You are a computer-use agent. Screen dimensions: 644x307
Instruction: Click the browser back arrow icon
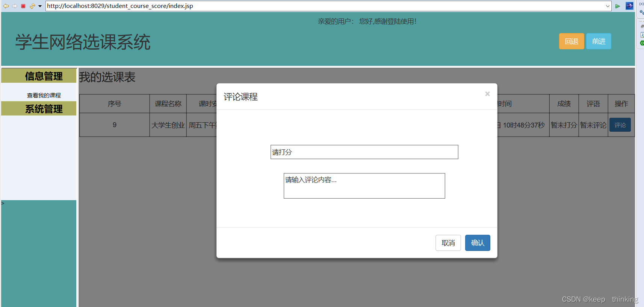(x=6, y=6)
